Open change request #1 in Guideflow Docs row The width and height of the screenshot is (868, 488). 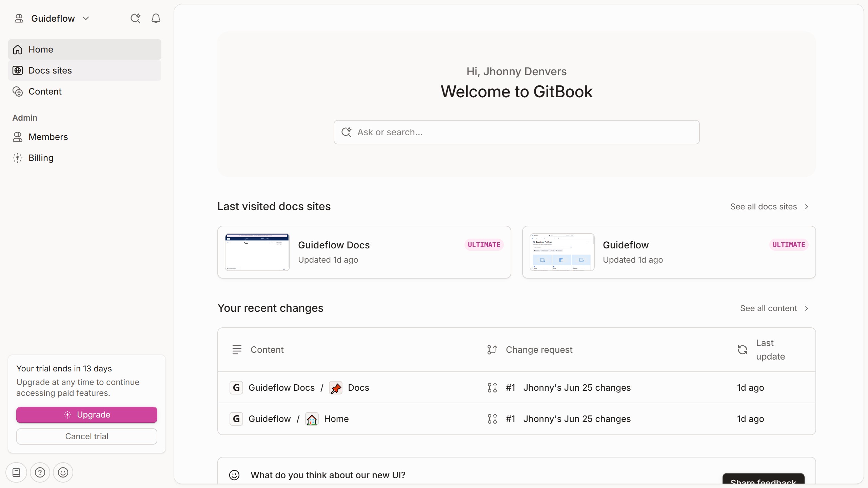coord(568,388)
